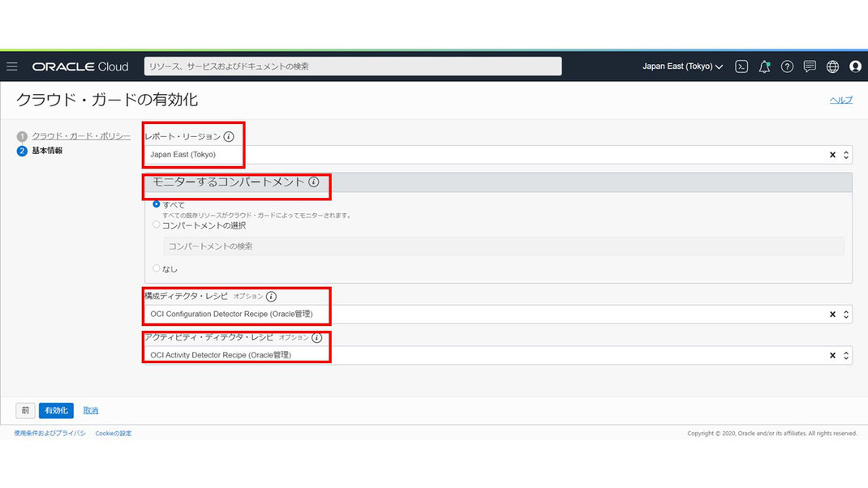Go to step クラウド・ガード・ポリシー
The width and height of the screenshot is (868, 488).
[x=81, y=136]
